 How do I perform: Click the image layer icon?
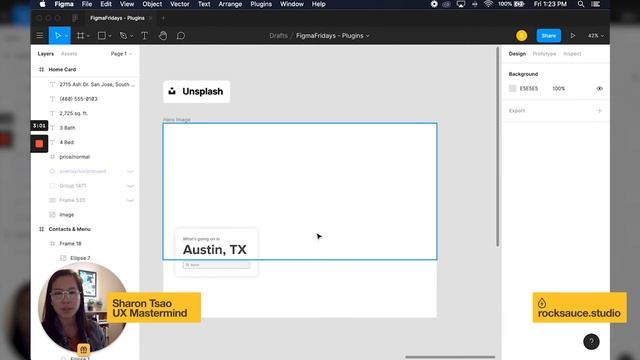[52, 215]
